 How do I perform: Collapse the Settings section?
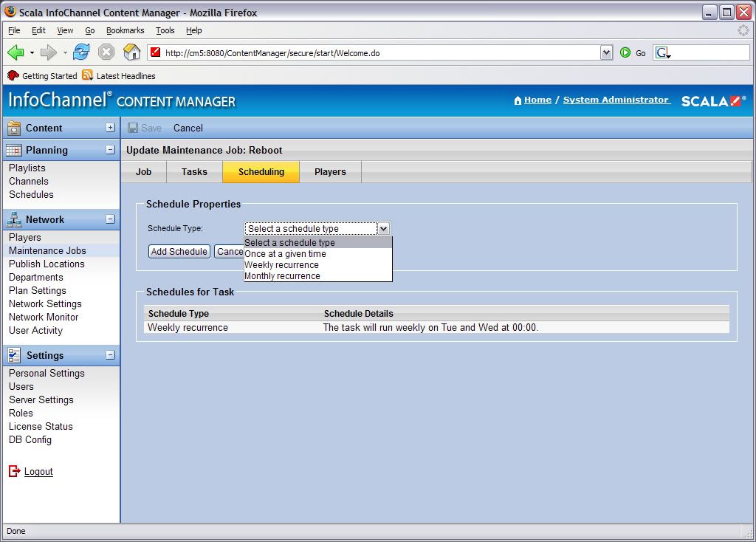pyautogui.click(x=111, y=355)
